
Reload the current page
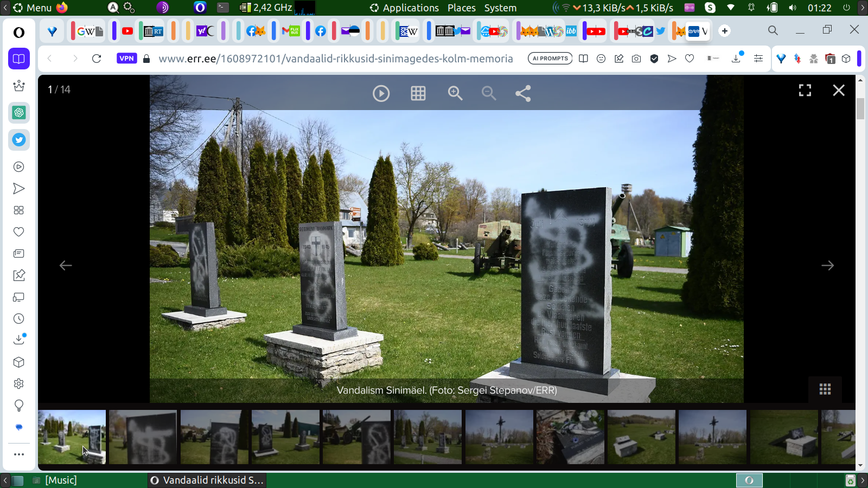pos(97,59)
